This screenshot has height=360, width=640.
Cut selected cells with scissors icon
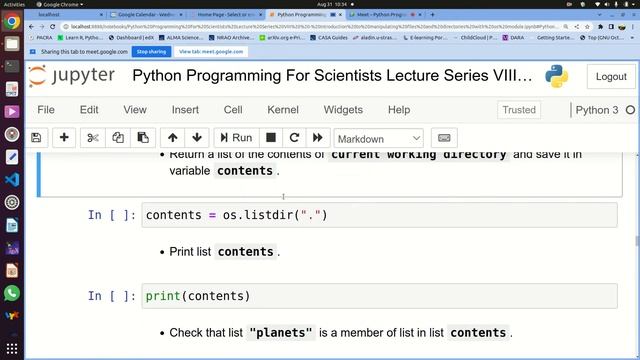coord(93,138)
